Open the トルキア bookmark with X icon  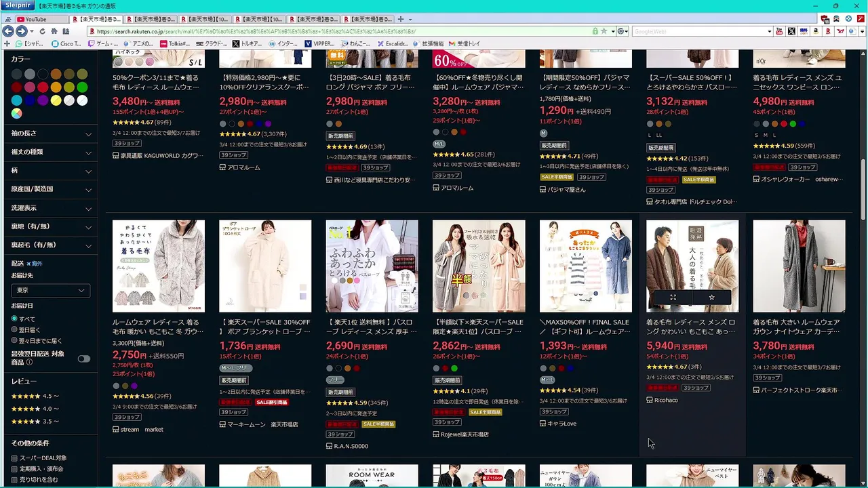pos(247,43)
